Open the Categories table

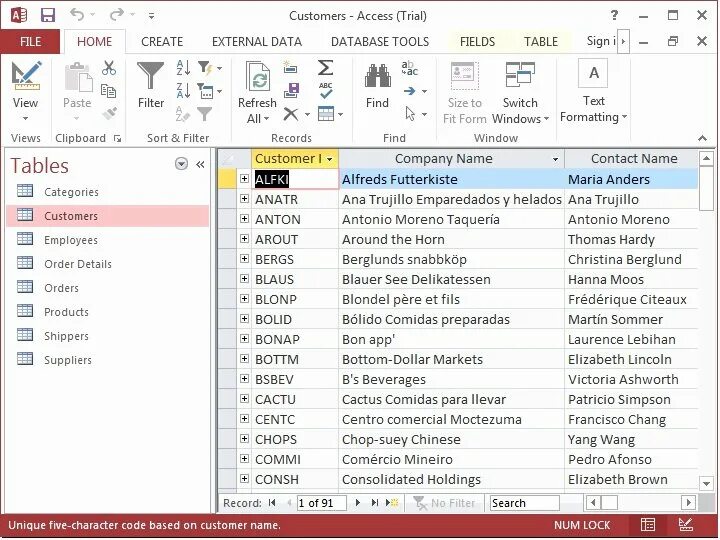coord(108,191)
